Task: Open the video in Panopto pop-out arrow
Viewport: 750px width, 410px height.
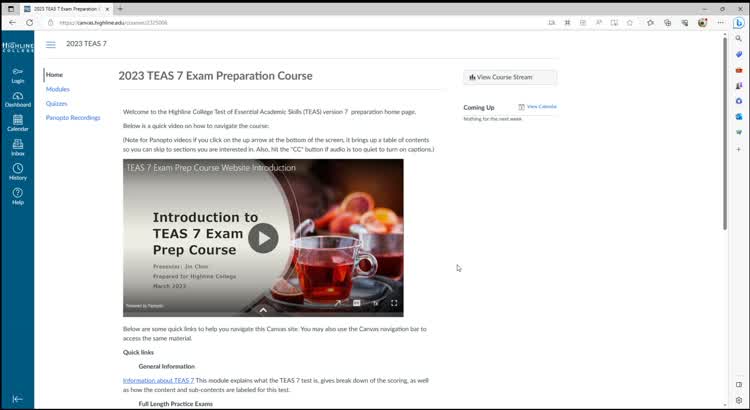Action: click(x=338, y=303)
